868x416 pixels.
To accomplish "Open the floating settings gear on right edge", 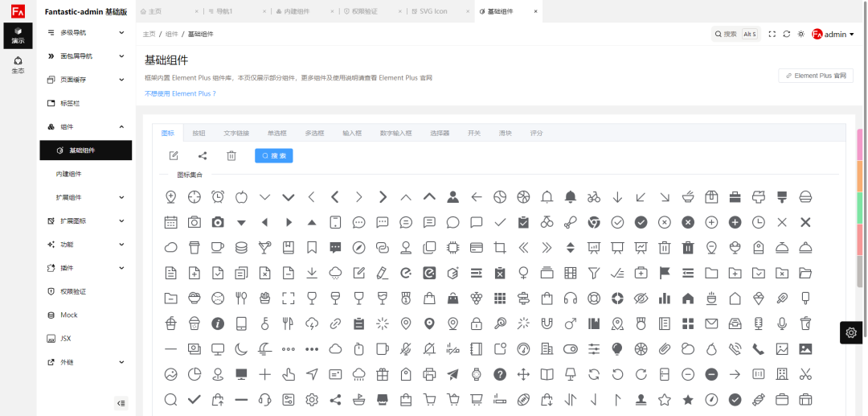I will click(x=851, y=332).
